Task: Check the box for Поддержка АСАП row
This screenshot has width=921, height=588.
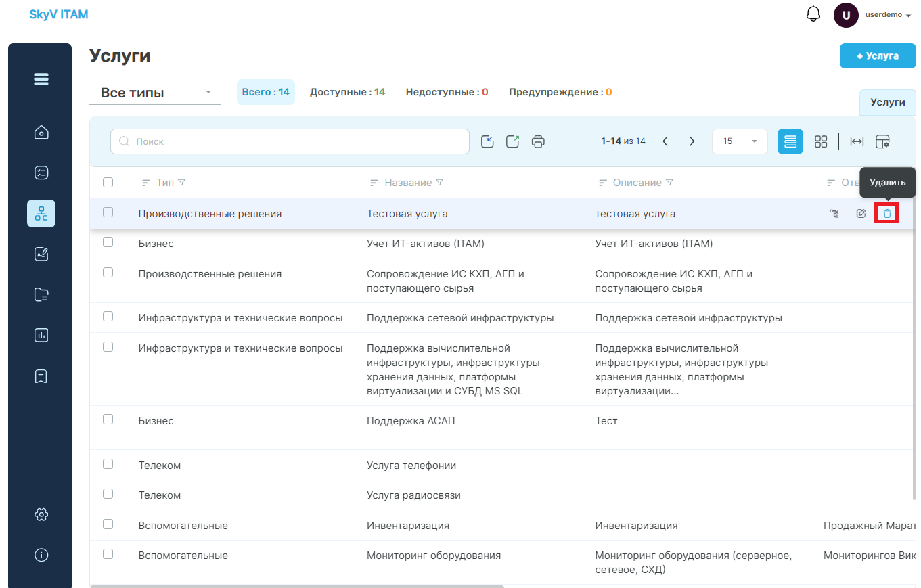Action: click(108, 419)
